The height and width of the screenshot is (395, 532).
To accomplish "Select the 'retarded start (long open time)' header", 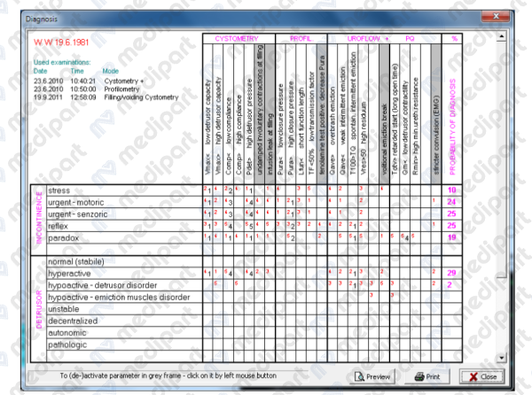I will (395, 114).
